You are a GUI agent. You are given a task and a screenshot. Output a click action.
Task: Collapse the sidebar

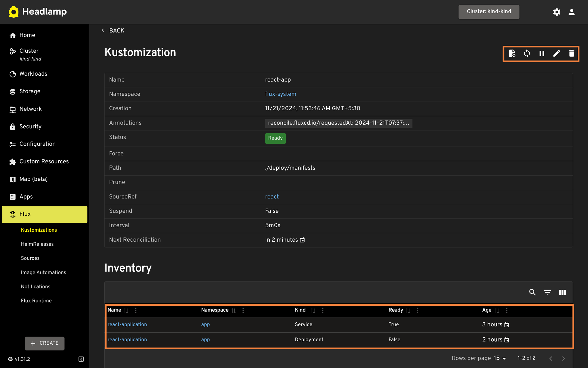[x=81, y=359]
